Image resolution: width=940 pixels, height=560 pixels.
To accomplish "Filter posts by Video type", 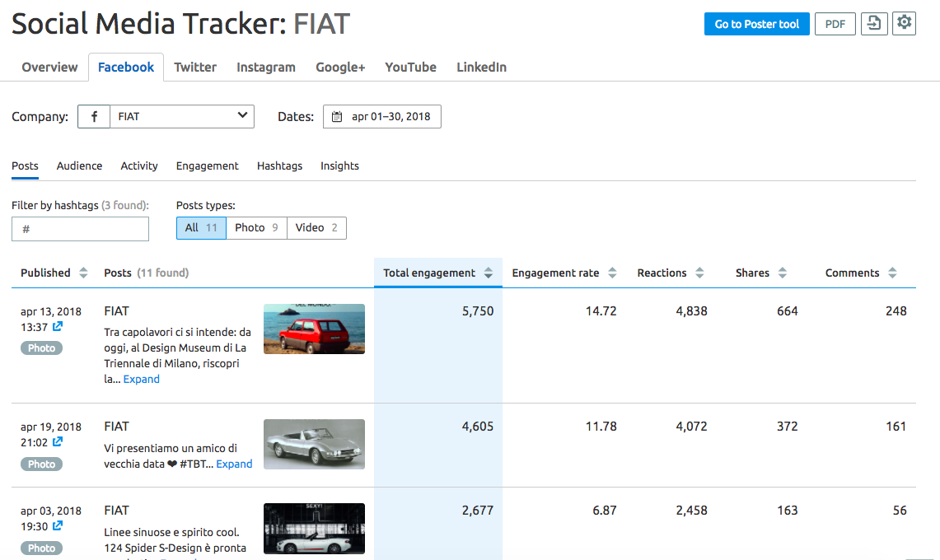I will [x=316, y=227].
